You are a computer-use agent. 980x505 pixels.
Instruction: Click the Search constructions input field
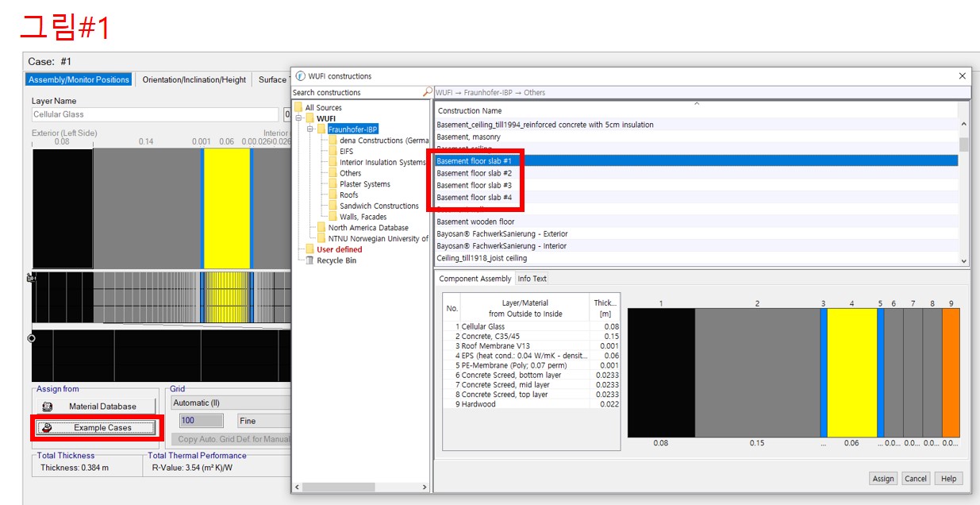(x=357, y=93)
